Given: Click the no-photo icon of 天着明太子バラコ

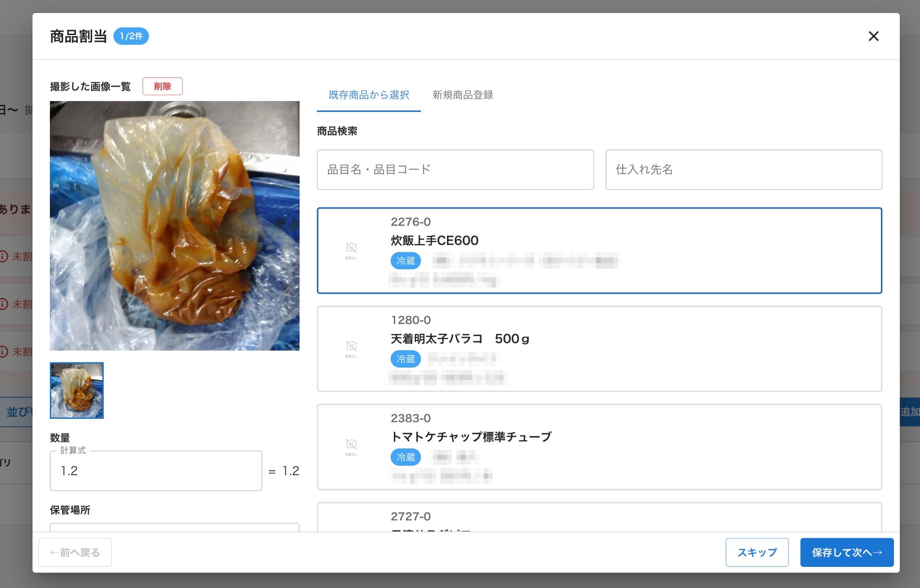Looking at the screenshot, I should (x=351, y=349).
